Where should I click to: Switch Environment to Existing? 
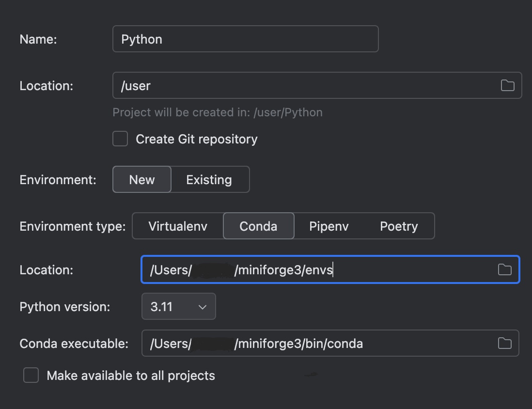pos(209,179)
